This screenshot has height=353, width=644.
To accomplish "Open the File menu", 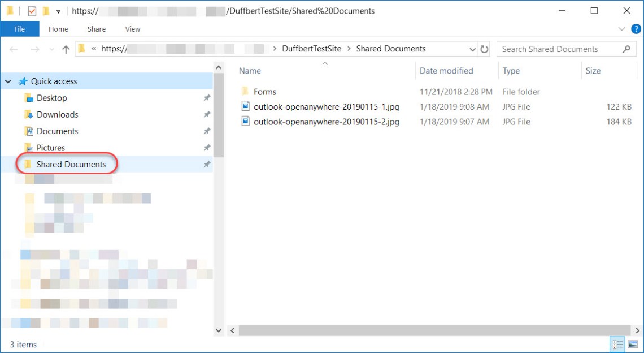I will 20,29.
